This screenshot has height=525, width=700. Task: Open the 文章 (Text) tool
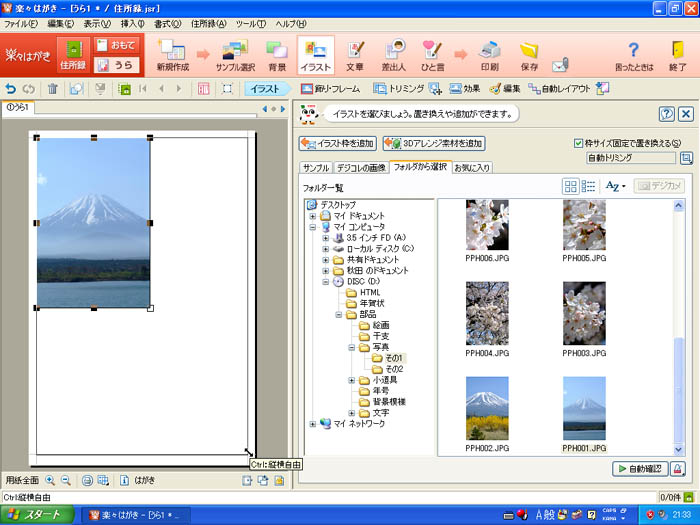(354, 54)
